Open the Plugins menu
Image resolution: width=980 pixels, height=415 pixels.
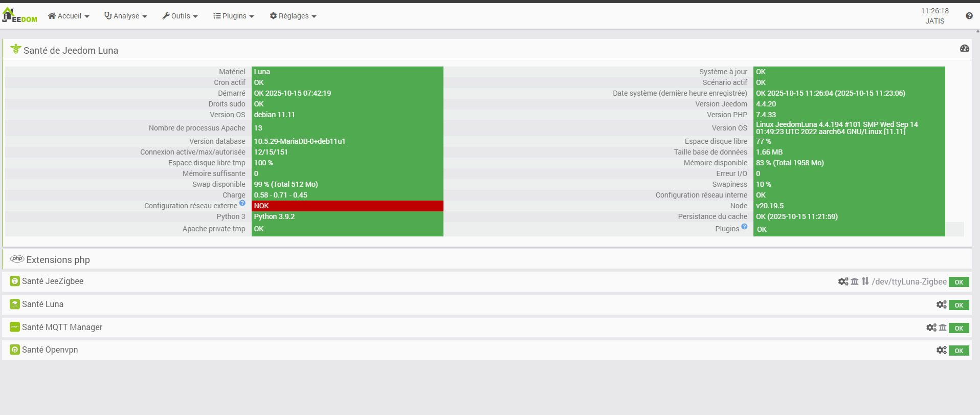[234, 16]
